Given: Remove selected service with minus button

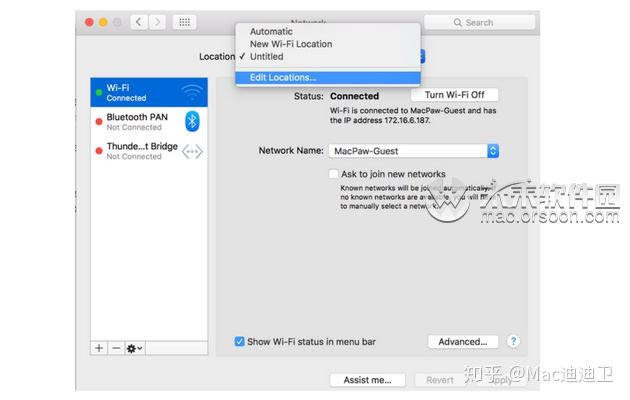Looking at the screenshot, I should (116, 348).
